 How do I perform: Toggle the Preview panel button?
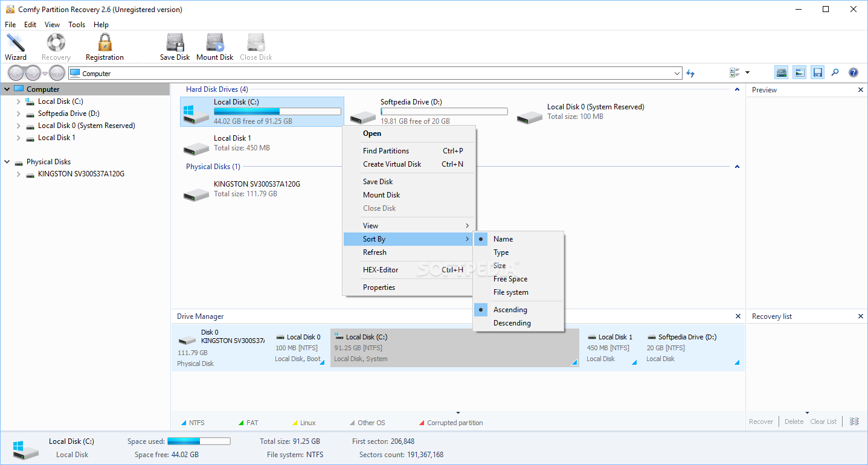click(800, 72)
